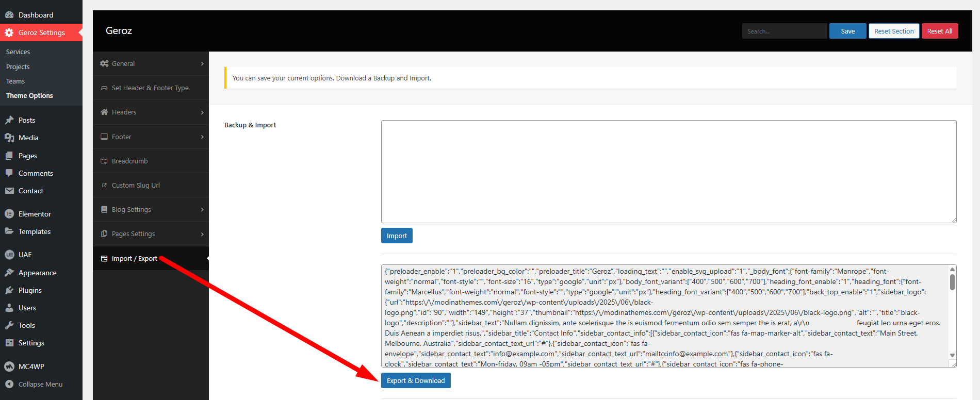Click the Posts pushpin icon

tap(9, 120)
